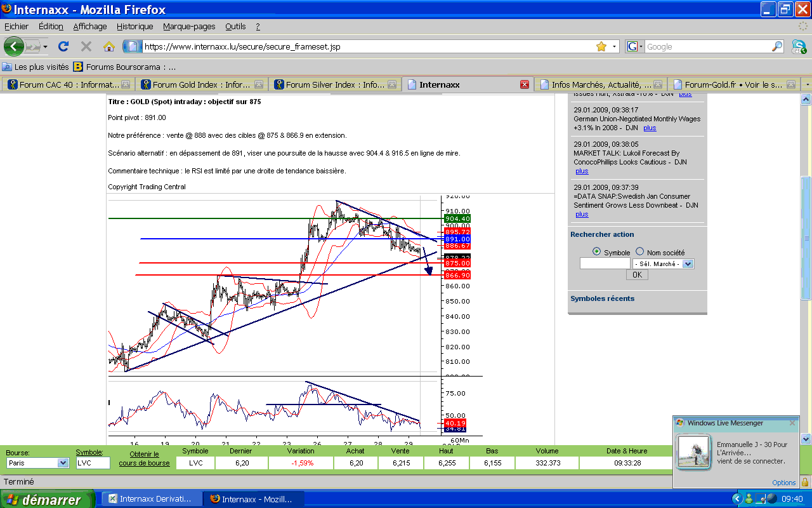Expand hidden system tray icons arrow
This screenshot has width=812, height=508.
click(737, 499)
